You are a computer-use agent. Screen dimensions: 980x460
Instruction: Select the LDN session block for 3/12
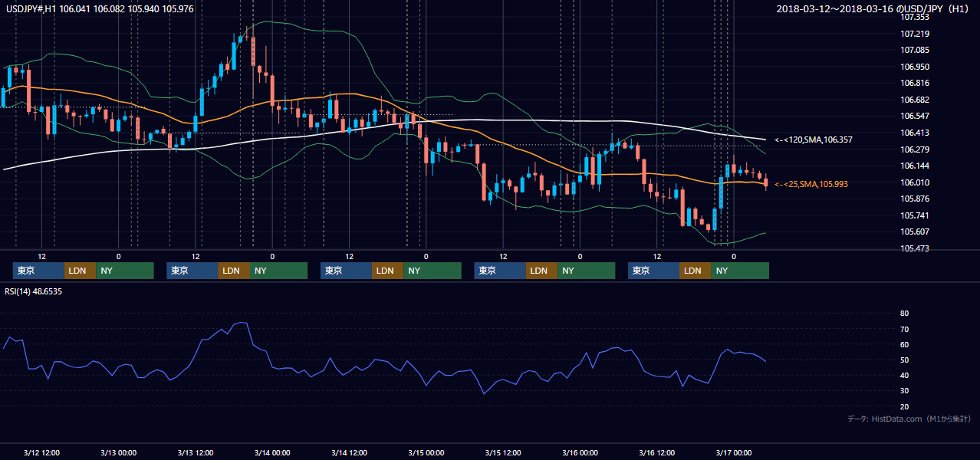[80, 271]
